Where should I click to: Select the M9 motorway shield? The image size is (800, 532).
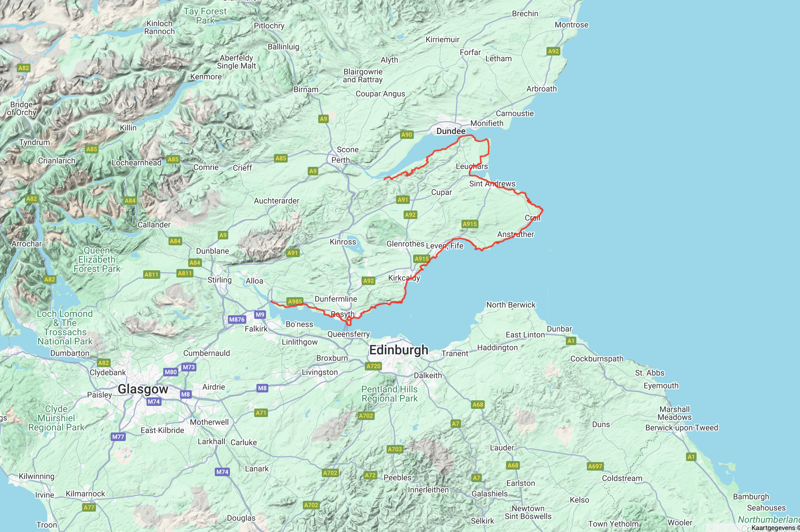pos(260,315)
